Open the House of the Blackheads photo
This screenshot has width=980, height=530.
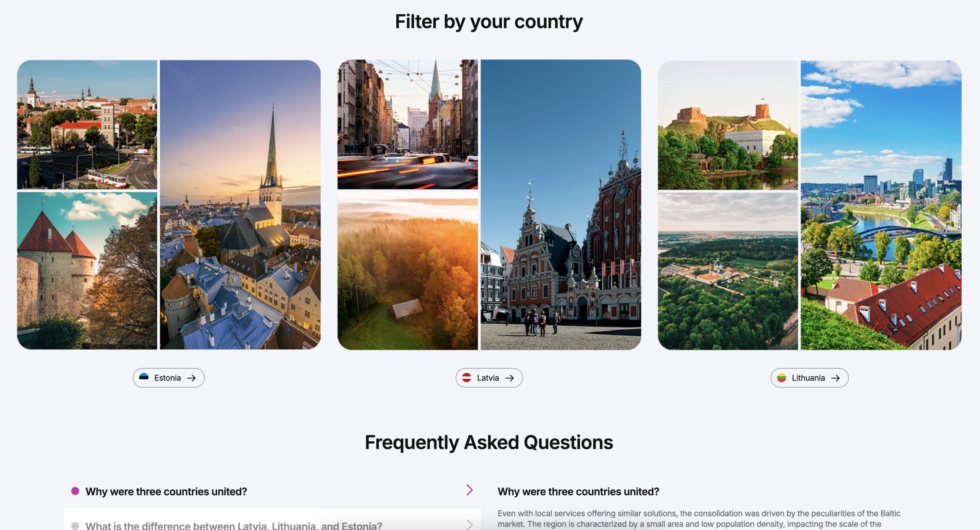coord(561,205)
